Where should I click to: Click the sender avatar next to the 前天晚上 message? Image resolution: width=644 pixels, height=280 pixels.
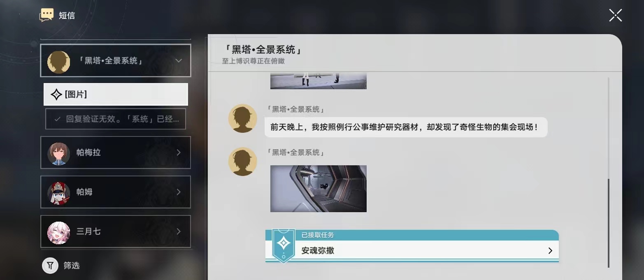[243, 118]
